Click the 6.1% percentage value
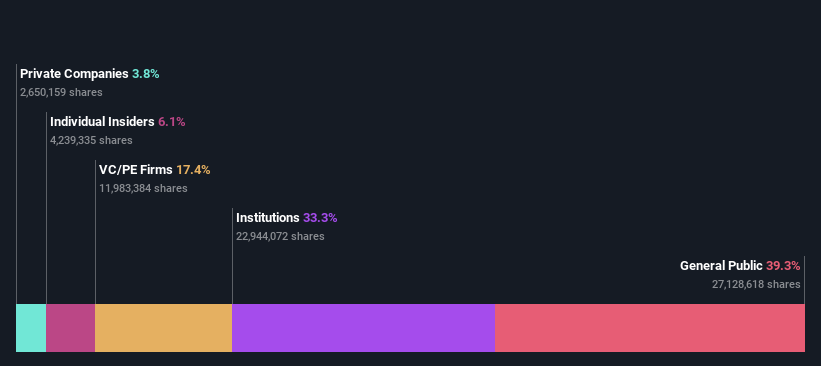The image size is (821, 366). pyautogui.click(x=172, y=122)
